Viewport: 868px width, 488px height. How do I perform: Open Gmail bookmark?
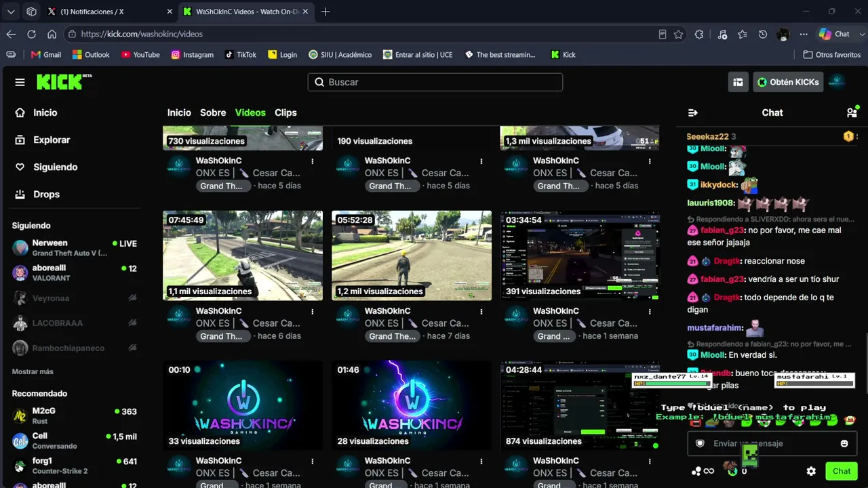(x=46, y=55)
